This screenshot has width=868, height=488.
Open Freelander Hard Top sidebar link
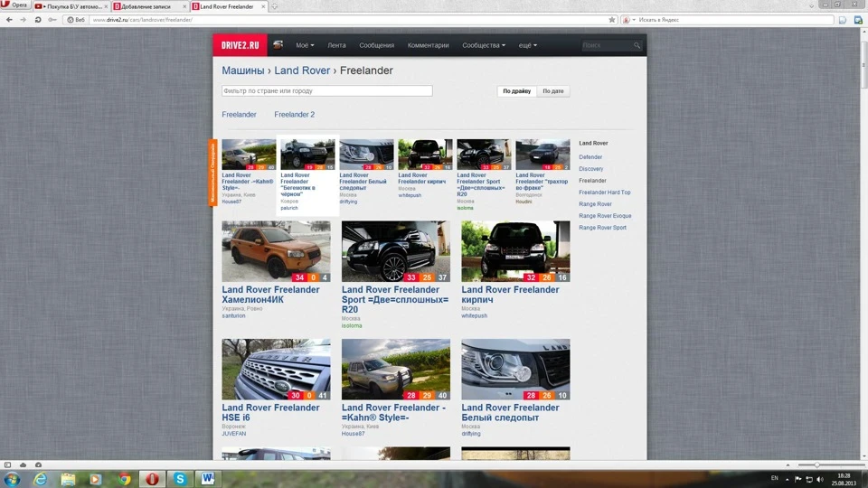tap(605, 192)
